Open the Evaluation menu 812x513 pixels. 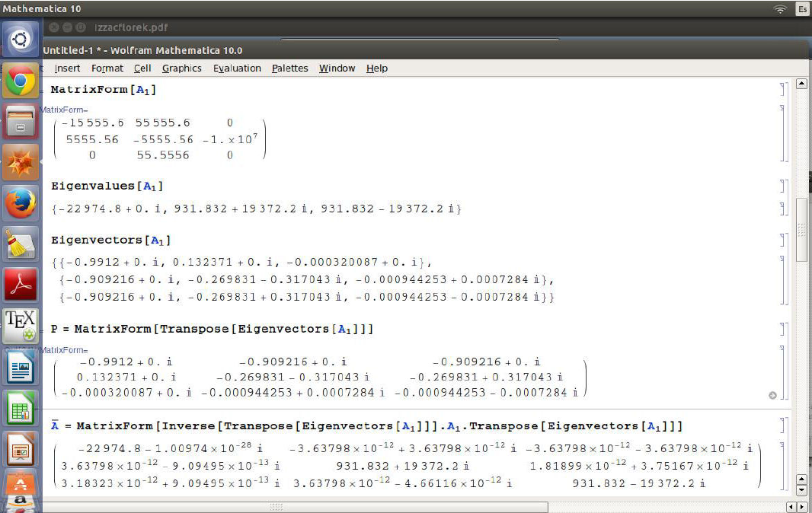237,68
